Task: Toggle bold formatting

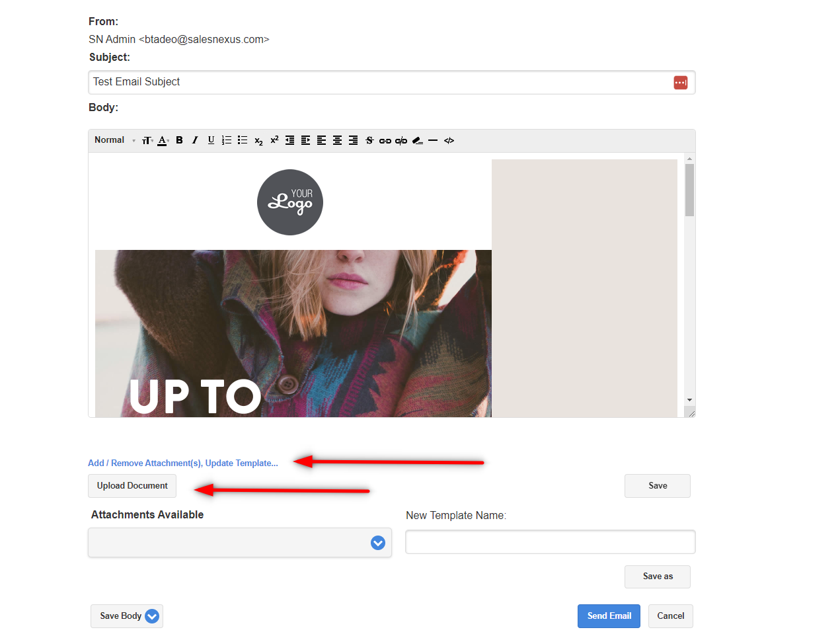Action: click(x=179, y=140)
